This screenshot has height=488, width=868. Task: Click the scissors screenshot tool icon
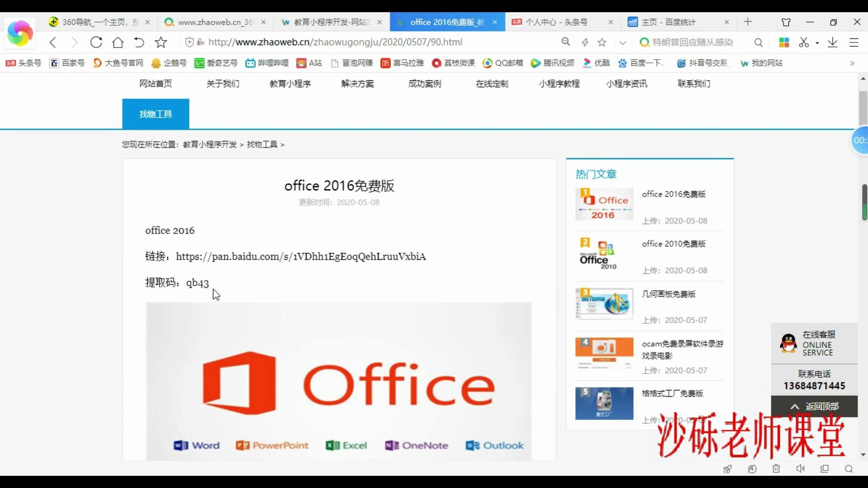point(804,42)
